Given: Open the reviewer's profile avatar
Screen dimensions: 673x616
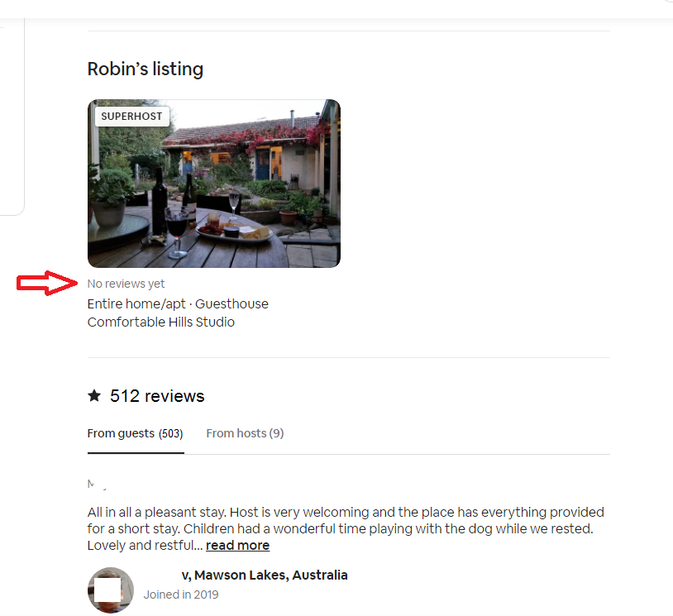Looking at the screenshot, I should 111,590.
